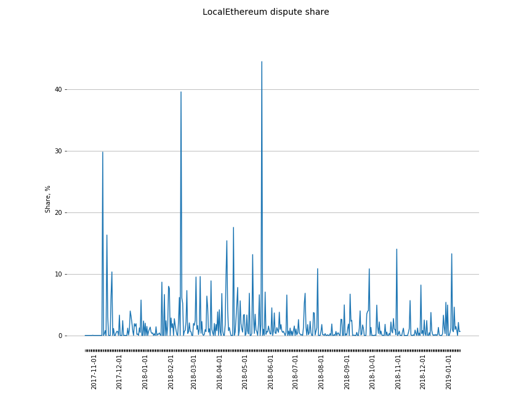This screenshot has height=399, width=532.
Task: Click the x-axis date label 2018-02-01
Action: point(171,372)
